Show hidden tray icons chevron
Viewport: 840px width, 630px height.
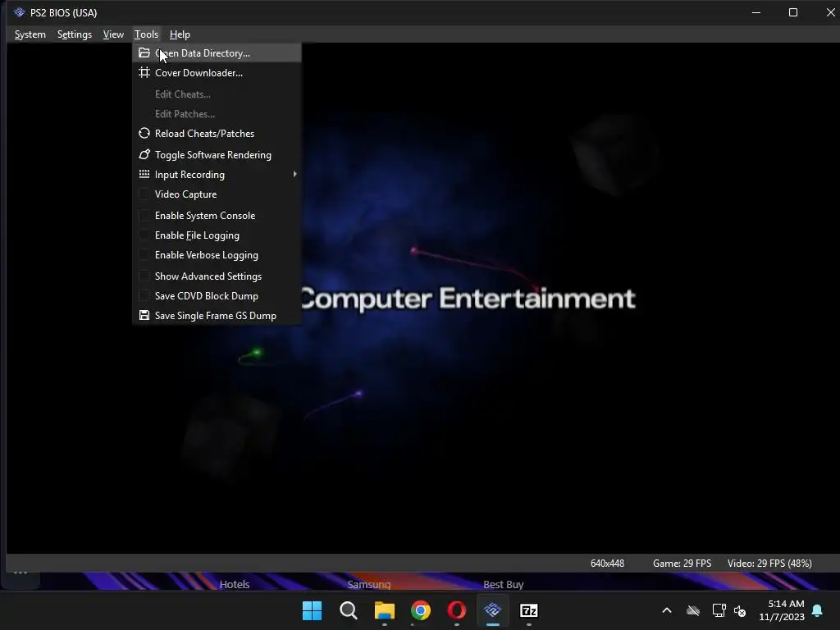tap(666, 610)
